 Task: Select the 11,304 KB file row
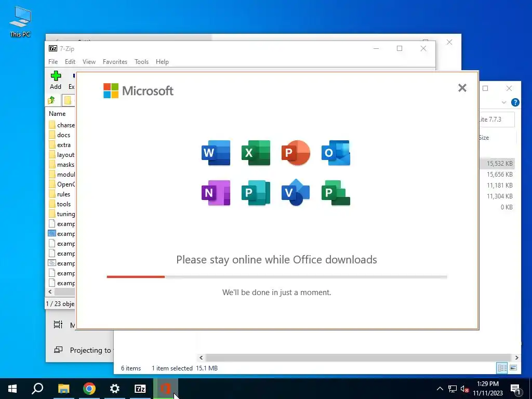(x=497, y=196)
